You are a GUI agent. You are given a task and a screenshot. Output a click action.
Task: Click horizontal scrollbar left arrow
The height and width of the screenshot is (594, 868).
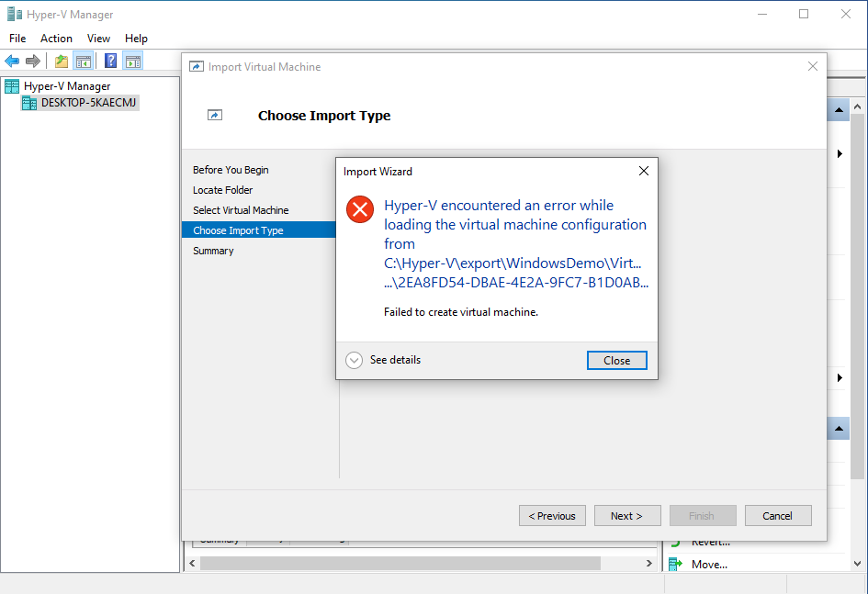click(192, 564)
